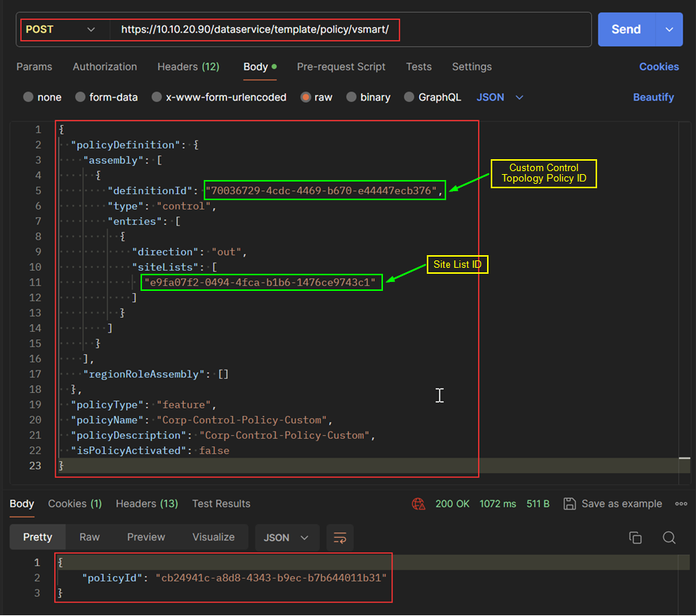Expand the Send button dropdown arrow
The image size is (696, 616).
pyautogui.click(x=669, y=30)
